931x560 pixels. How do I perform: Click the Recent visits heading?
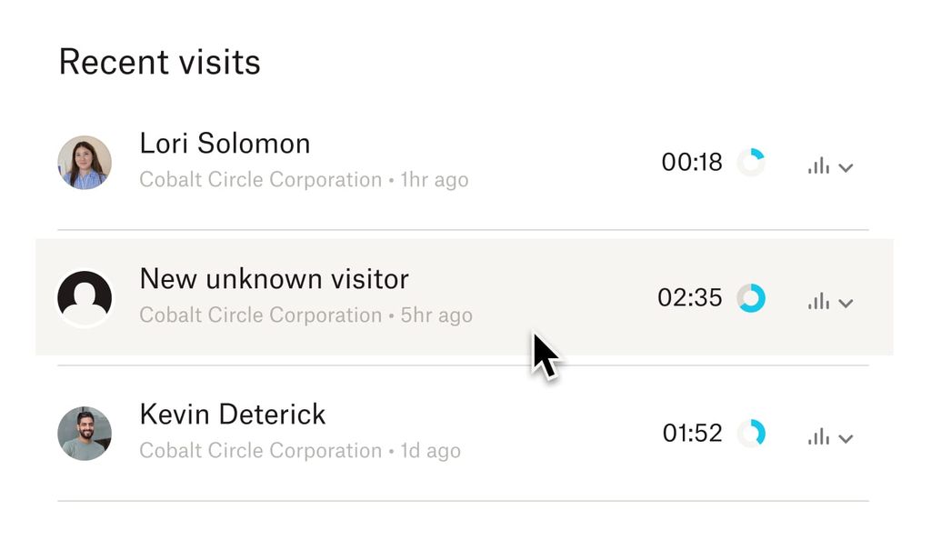159,62
